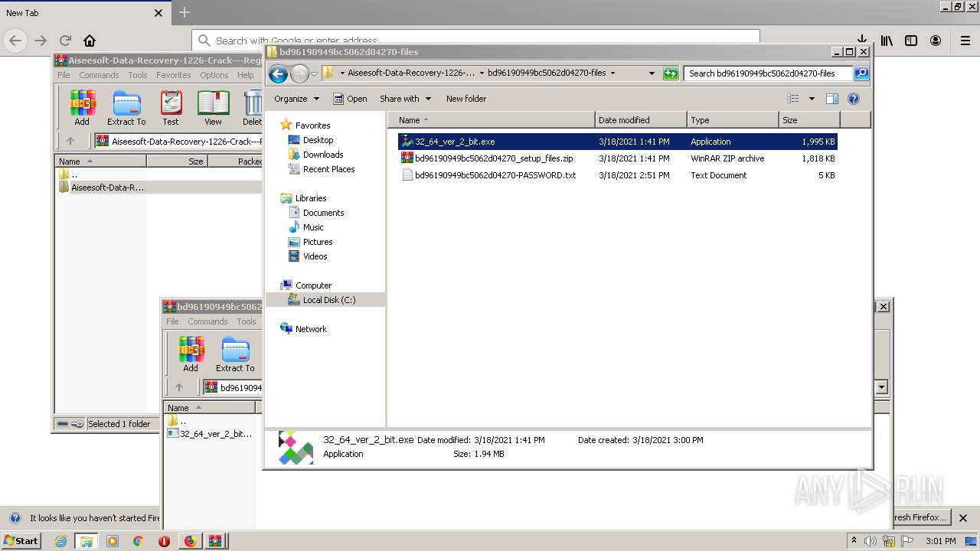Click Explorer search box
The image size is (980, 551).
tap(769, 73)
